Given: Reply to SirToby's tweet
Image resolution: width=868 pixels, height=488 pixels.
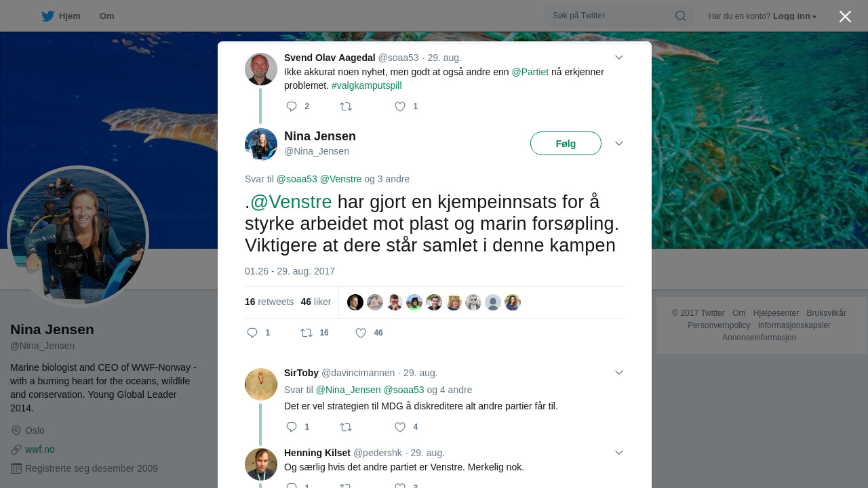Looking at the screenshot, I should 292,427.
